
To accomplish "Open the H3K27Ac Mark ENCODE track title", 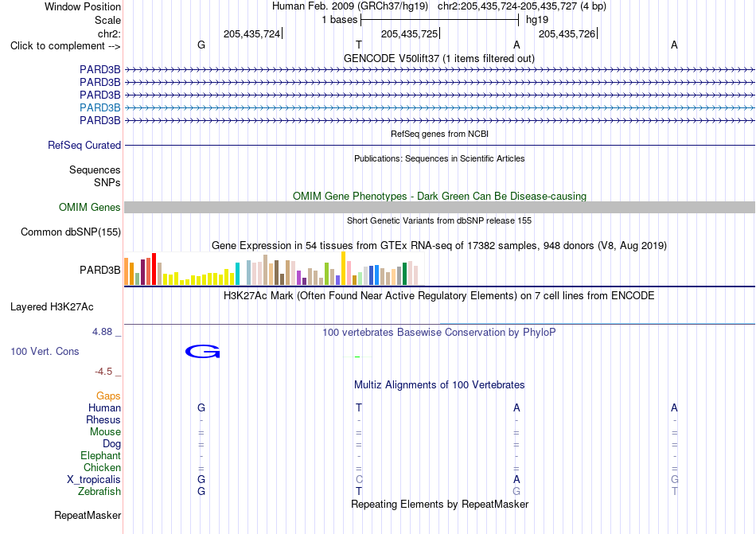I will pyautogui.click(x=438, y=295).
